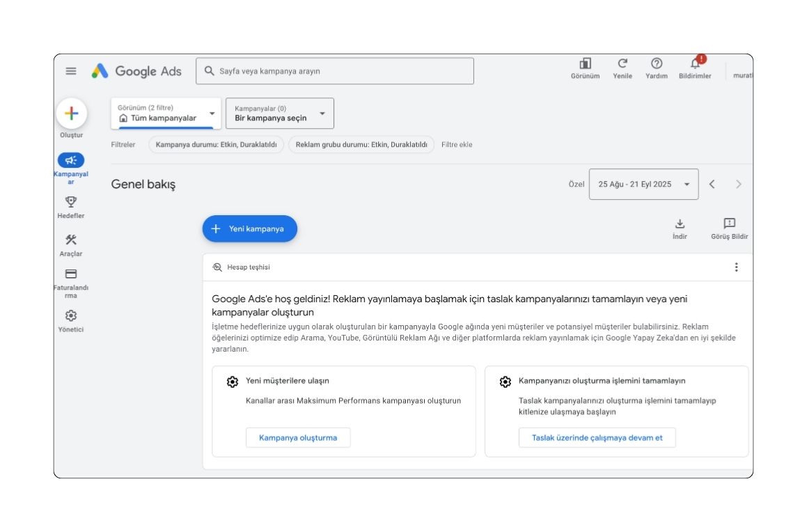Open the Yönetici settings icon
This screenshot has height=532, width=807.
[x=70, y=315]
